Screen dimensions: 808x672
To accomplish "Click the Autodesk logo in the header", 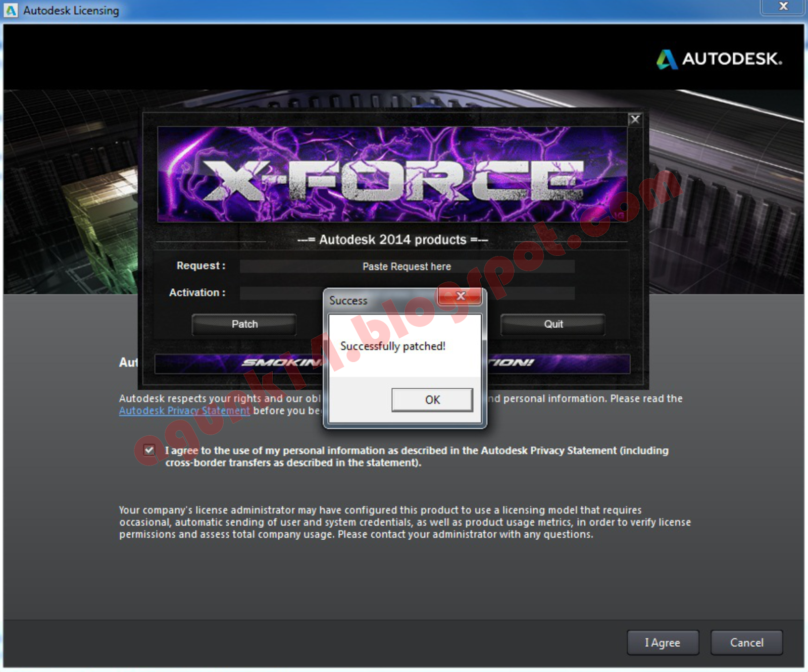I will (719, 59).
